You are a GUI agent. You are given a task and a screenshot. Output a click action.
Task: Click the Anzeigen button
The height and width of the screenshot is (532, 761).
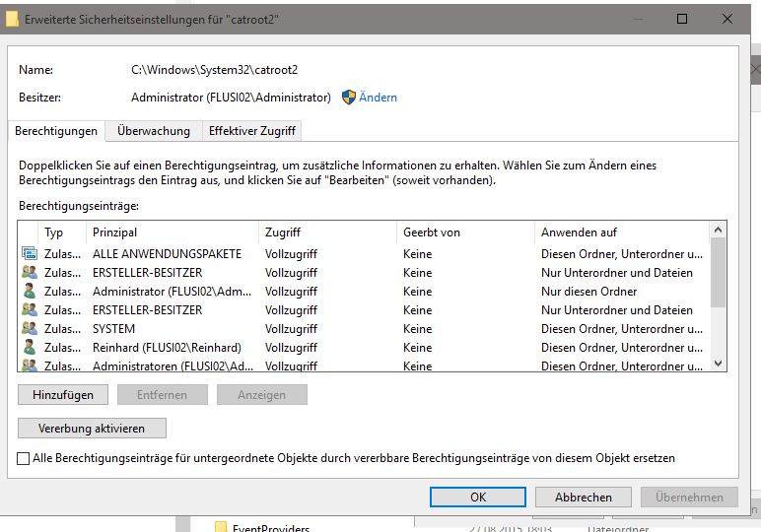pos(261,395)
